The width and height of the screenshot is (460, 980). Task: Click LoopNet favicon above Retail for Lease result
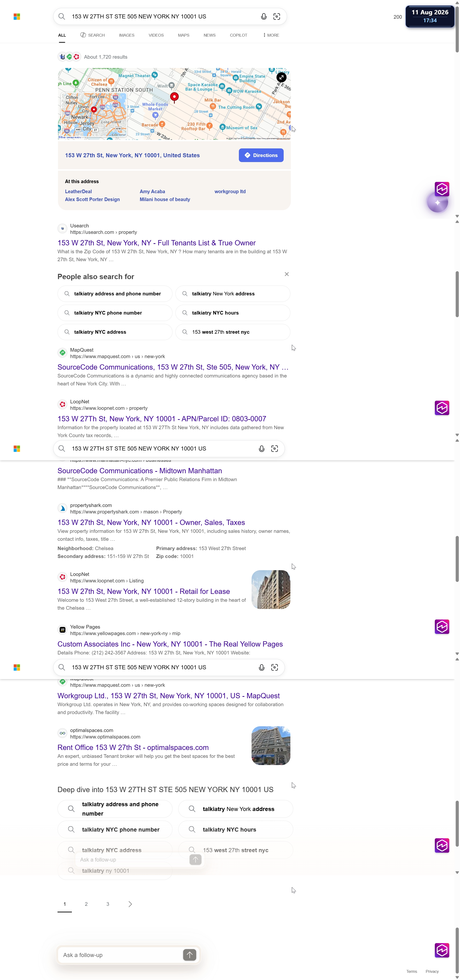(63, 577)
